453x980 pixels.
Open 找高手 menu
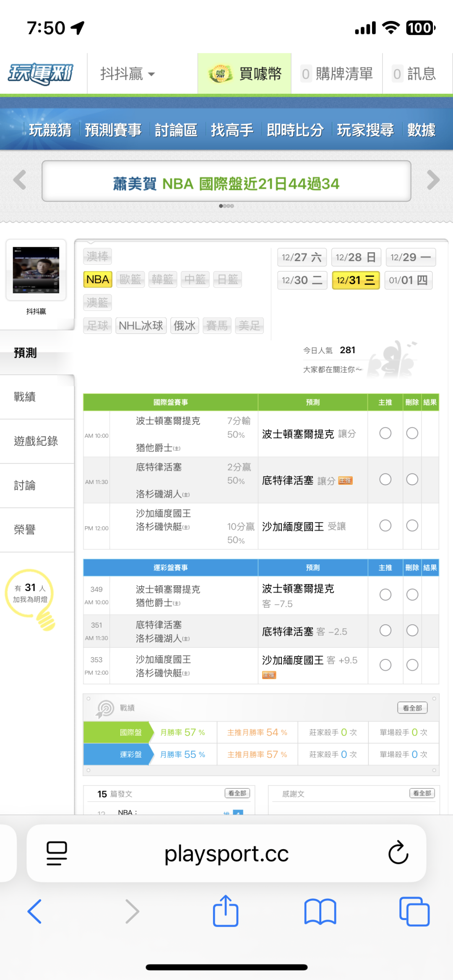tap(232, 130)
